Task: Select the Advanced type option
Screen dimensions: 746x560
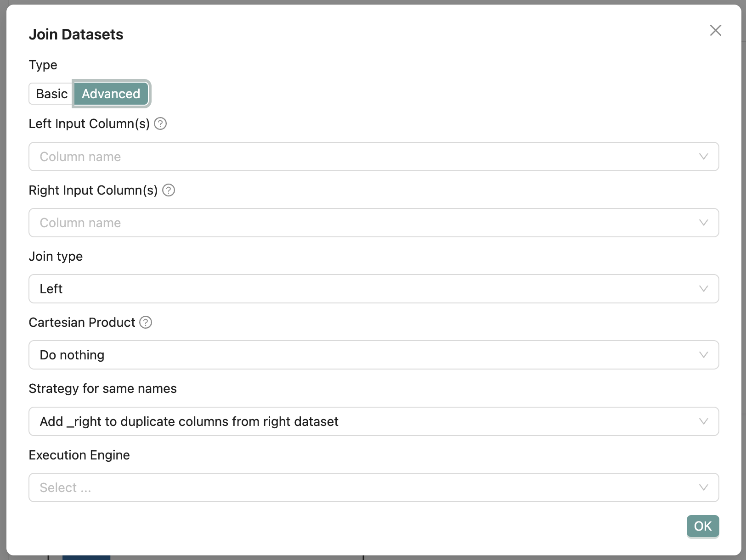Action: [x=111, y=94]
